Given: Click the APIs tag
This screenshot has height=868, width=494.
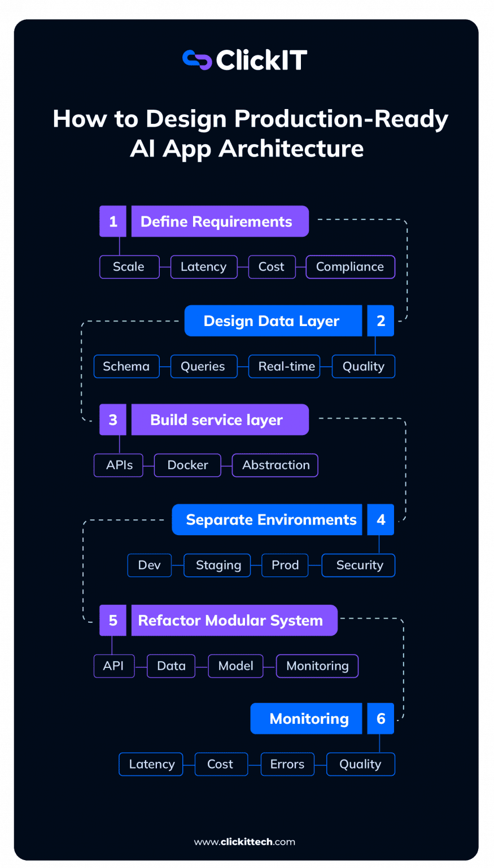Looking at the screenshot, I should pyautogui.click(x=119, y=465).
